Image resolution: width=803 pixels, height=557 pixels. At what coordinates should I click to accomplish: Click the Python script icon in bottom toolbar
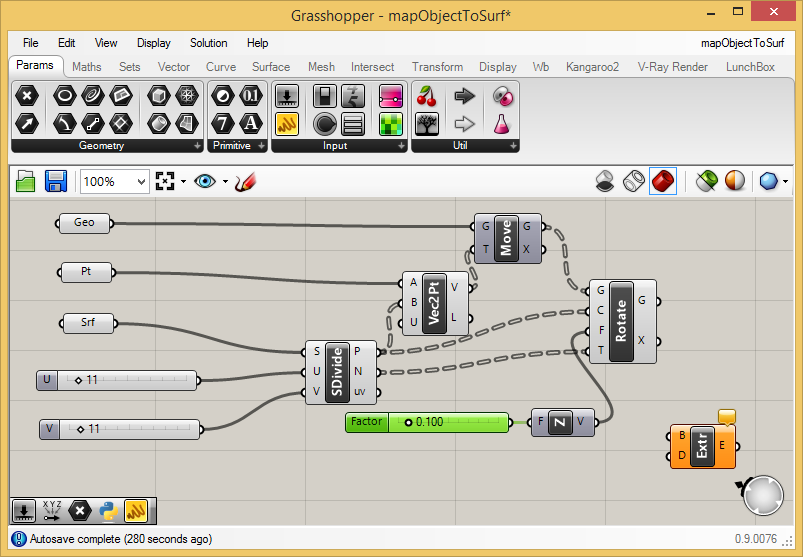click(x=109, y=511)
